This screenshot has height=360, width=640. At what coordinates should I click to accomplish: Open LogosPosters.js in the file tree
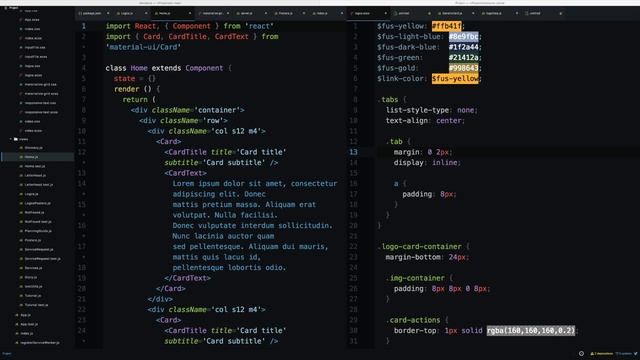(x=38, y=203)
